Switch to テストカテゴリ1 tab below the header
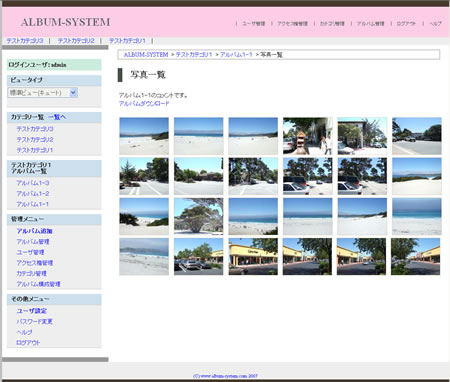 click(x=127, y=41)
